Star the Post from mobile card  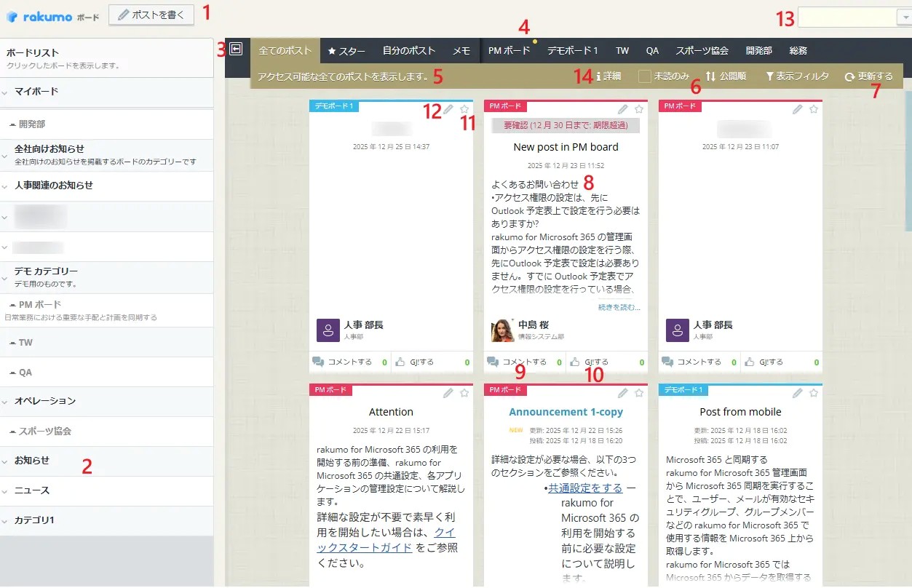click(x=814, y=393)
